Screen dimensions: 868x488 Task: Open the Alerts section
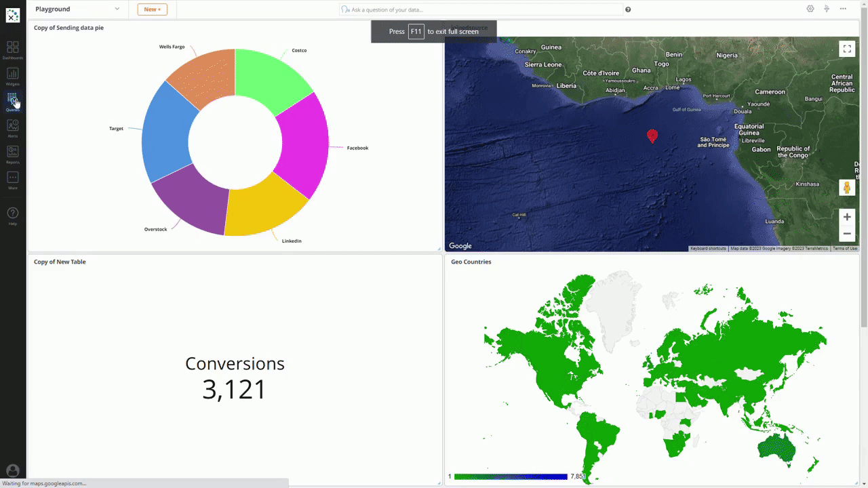(13, 127)
